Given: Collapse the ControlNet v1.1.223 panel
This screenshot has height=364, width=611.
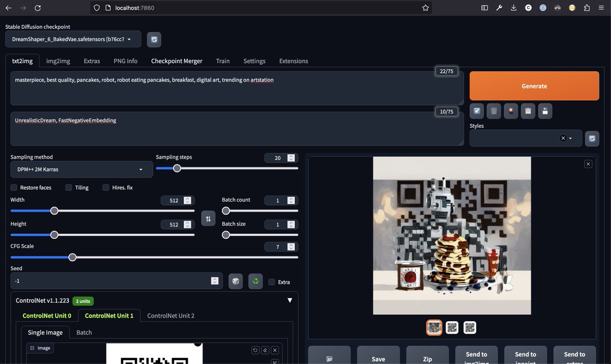Looking at the screenshot, I should 290,300.
